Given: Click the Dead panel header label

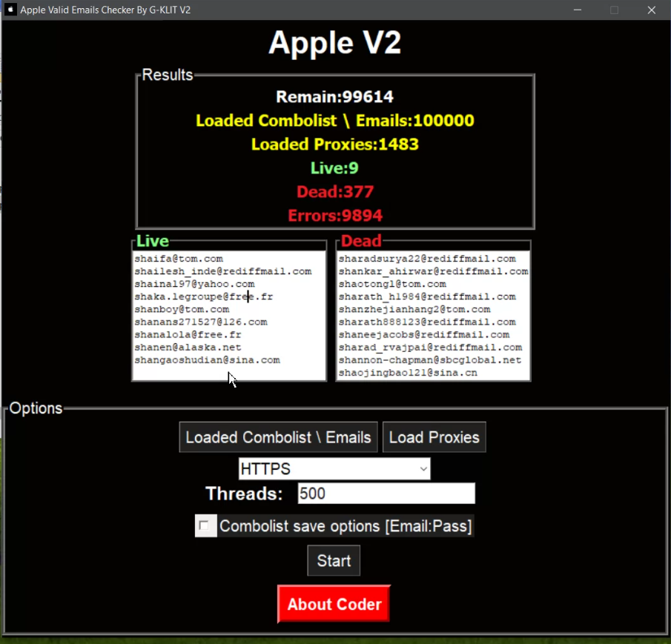Looking at the screenshot, I should (360, 240).
